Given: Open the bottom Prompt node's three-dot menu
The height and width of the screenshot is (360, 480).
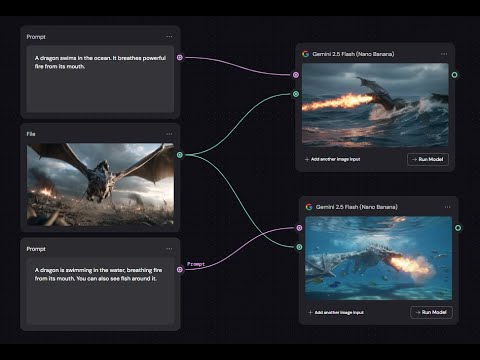Looking at the screenshot, I should pos(169,249).
